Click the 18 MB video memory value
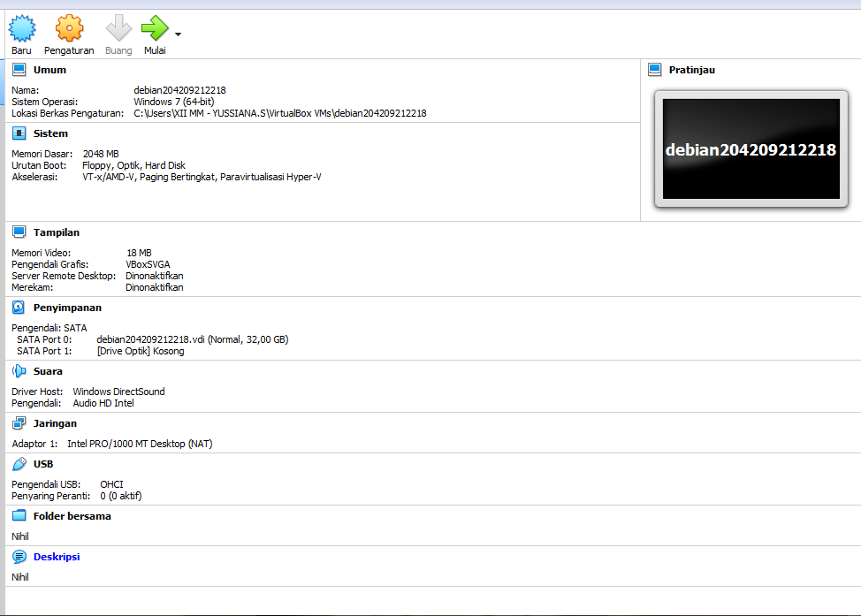This screenshot has width=861, height=616. click(x=139, y=253)
